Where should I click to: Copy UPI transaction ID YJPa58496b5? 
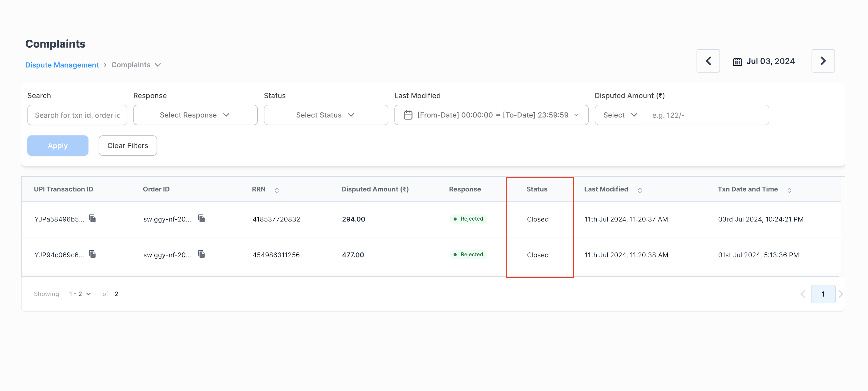click(92, 218)
